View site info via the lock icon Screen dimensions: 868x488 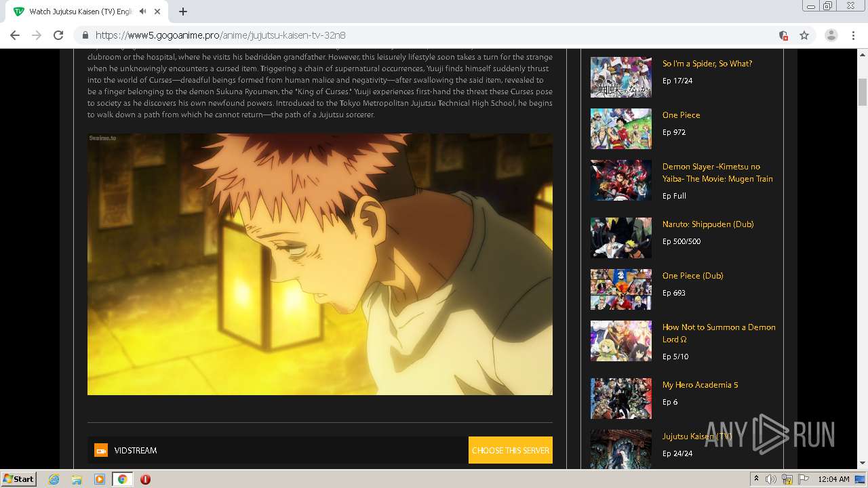click(85, 35)
